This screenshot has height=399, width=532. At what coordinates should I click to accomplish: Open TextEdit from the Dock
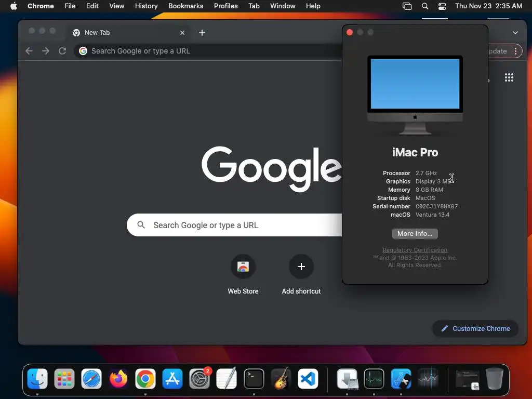pos(227,378)
